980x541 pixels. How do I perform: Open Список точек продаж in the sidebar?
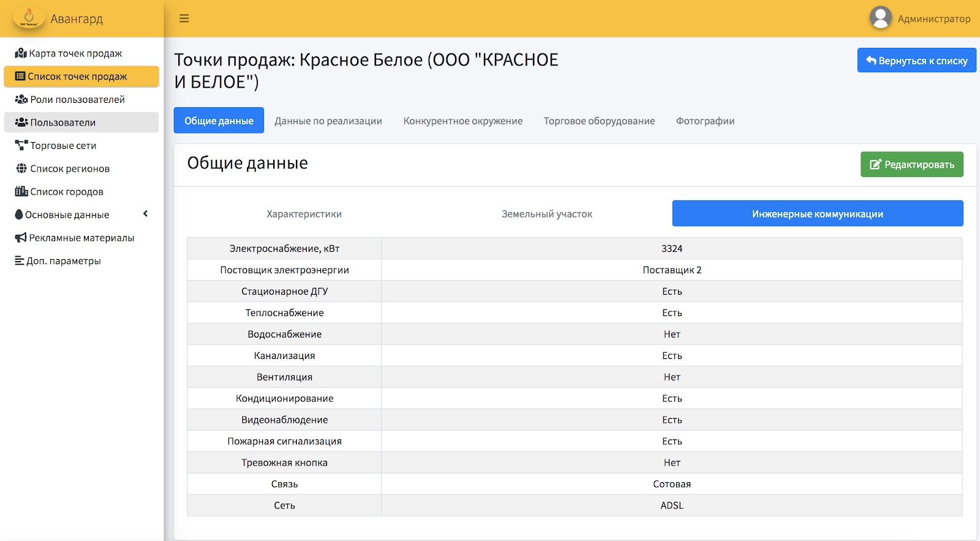(81, 77)
